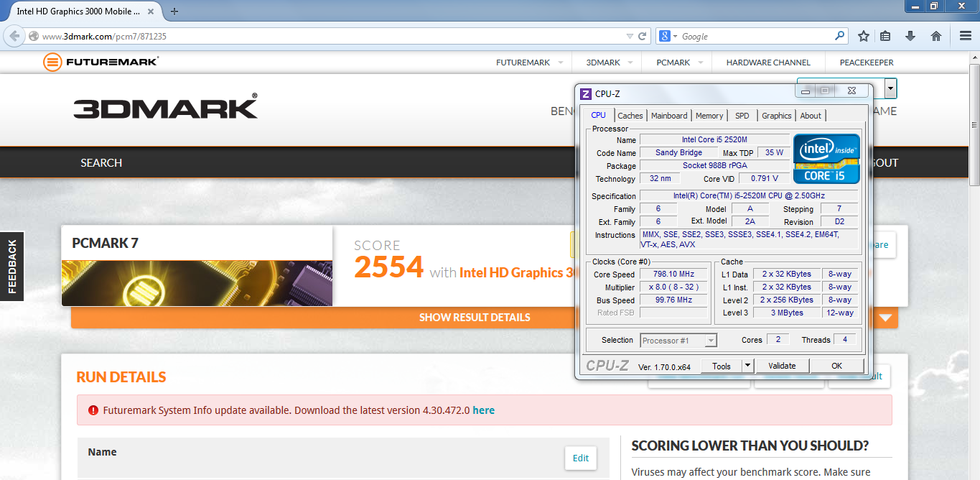980x480 pixels.
Task: Click the Bus Speed value 99.76 MHz
Action: 673,300
